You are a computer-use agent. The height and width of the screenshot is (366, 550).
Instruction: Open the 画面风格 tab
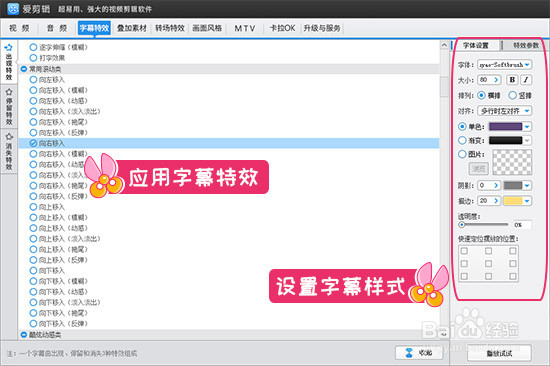pos(207,28)
